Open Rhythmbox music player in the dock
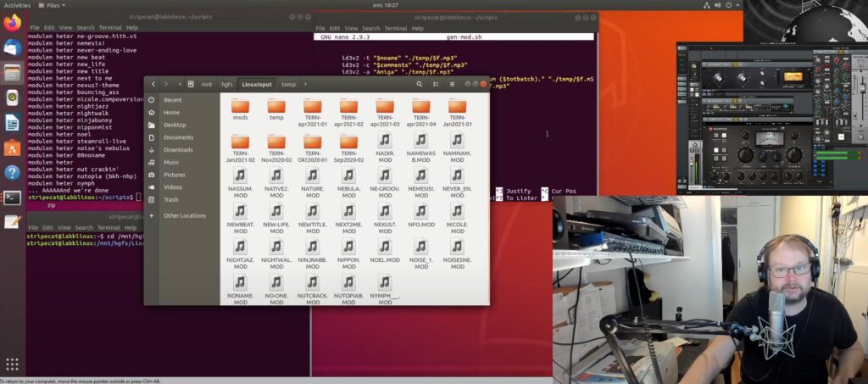Viewport: 868px width, 384px height. click(12, 97)
